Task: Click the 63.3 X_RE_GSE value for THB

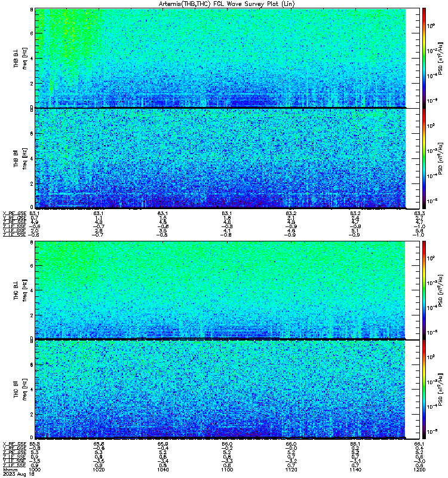Action: point(419,213)
